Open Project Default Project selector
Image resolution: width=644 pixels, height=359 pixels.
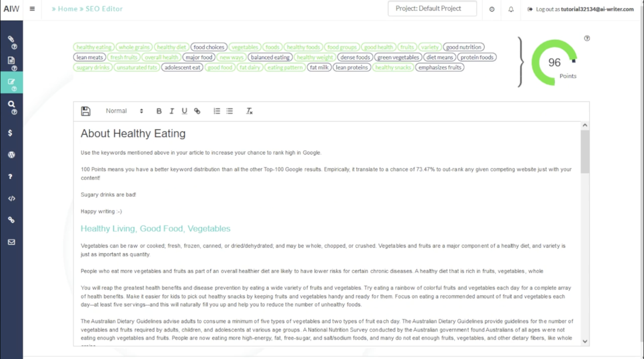432,9
